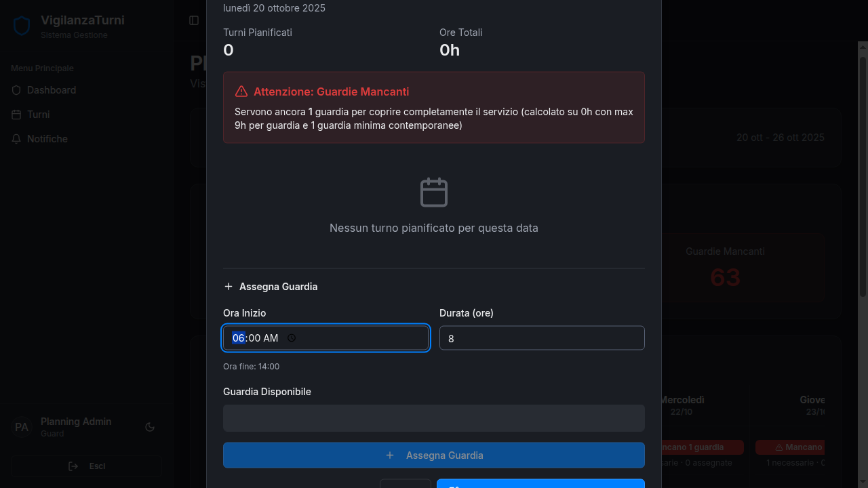Click the Dashboard shield icon
Viewport: 868px width, 488px height.
(x=17, y=90)
